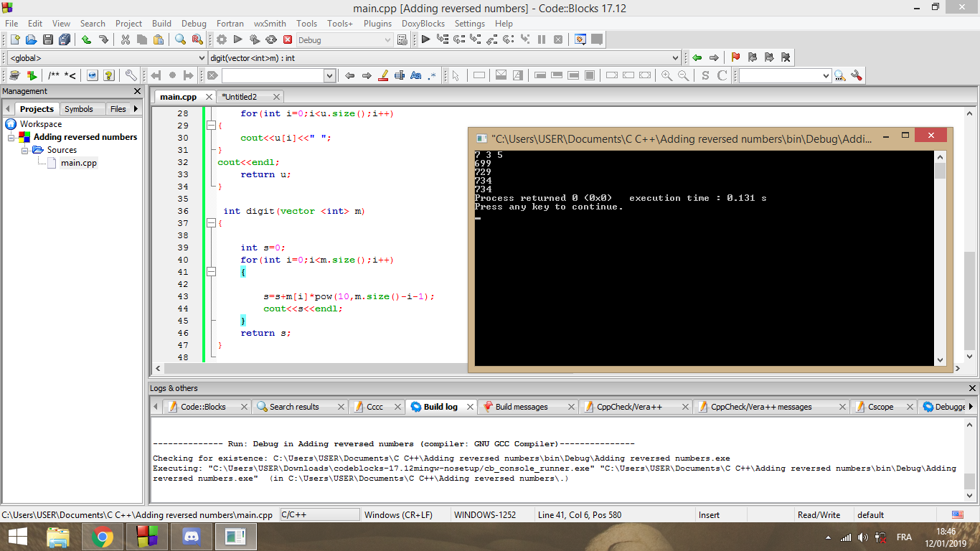
Task: Close the main.cpp editor tab
Action: point(209,97)
